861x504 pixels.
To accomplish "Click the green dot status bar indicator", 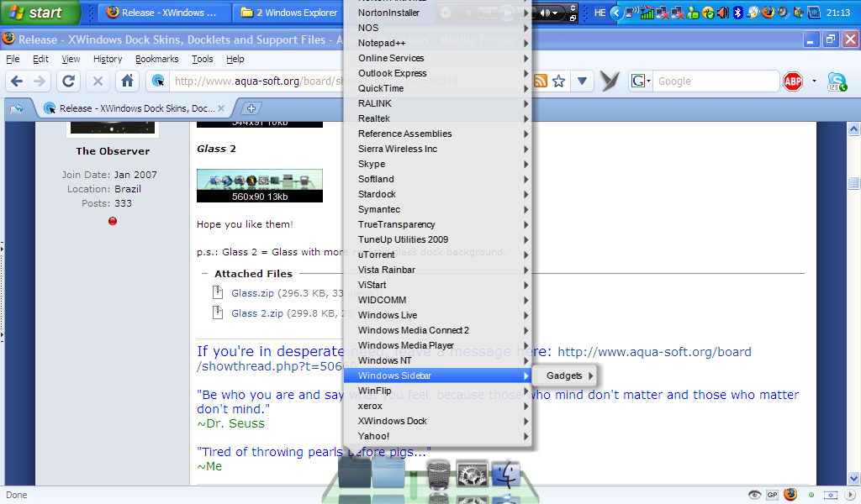I will [x=811, y=495].
